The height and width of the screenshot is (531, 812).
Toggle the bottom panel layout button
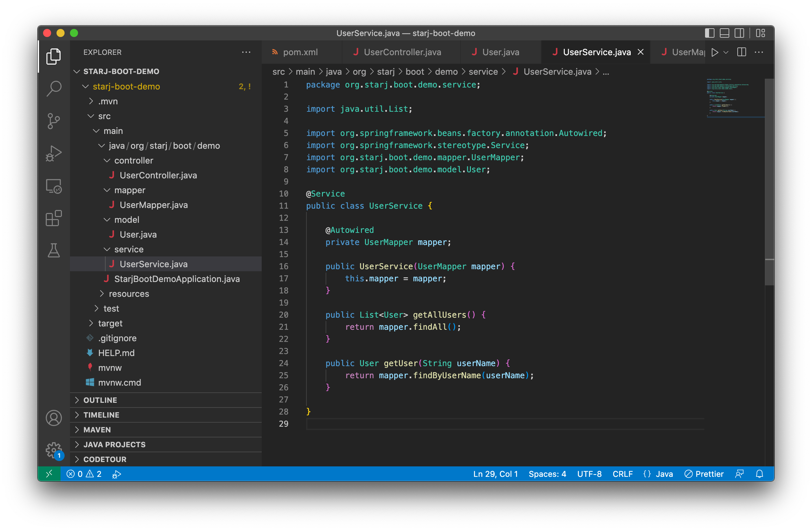pos(724,33)
